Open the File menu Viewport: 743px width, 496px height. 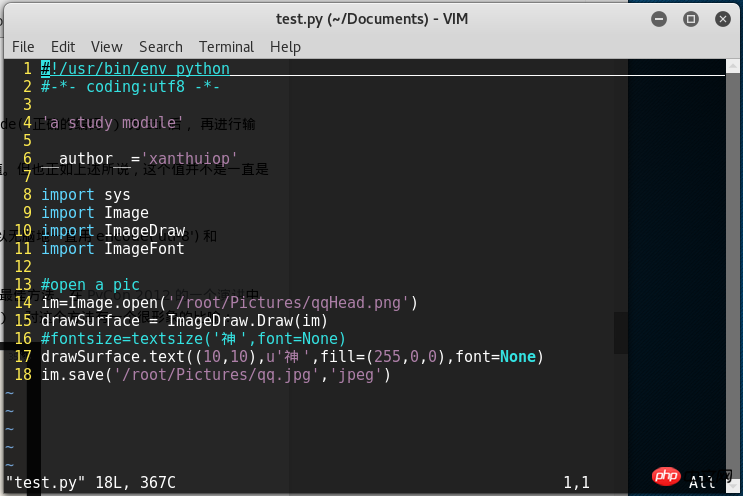[x=23, y=47]
